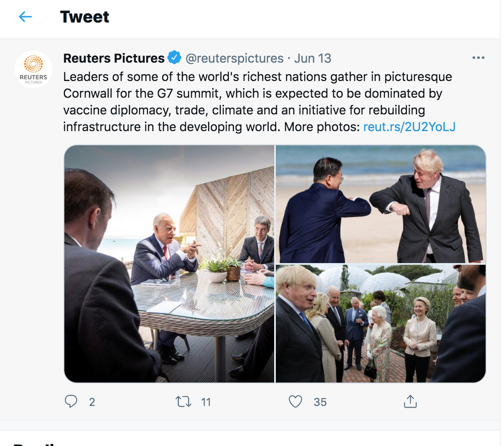
Task: Click the blue verified badge
Action: 174,58
